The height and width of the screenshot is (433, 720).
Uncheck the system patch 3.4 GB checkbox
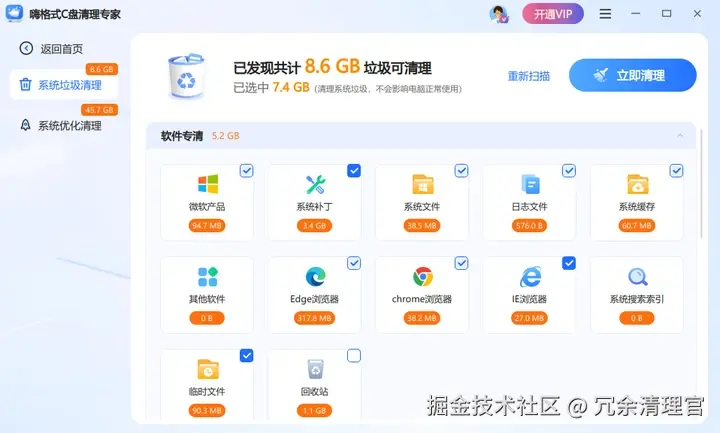354,170
